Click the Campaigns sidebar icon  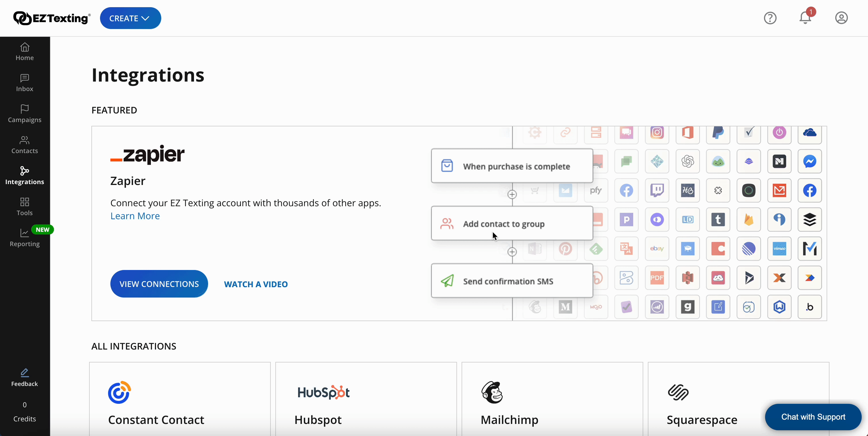pos(24,113)
